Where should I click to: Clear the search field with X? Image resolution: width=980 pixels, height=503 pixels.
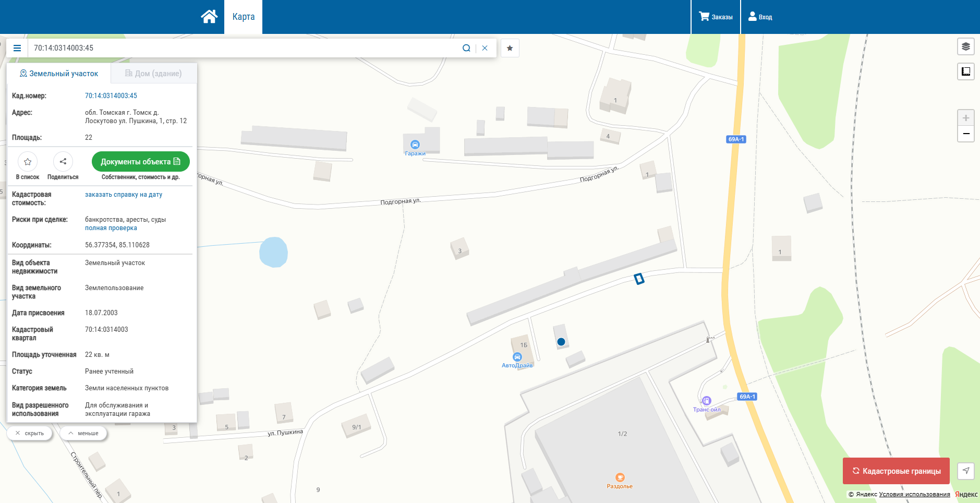485,48
